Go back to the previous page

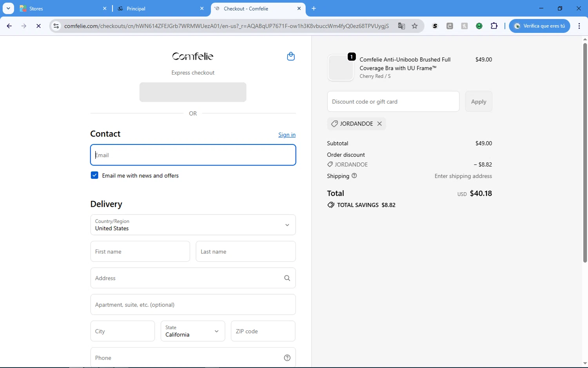click(x=9, y=26)
